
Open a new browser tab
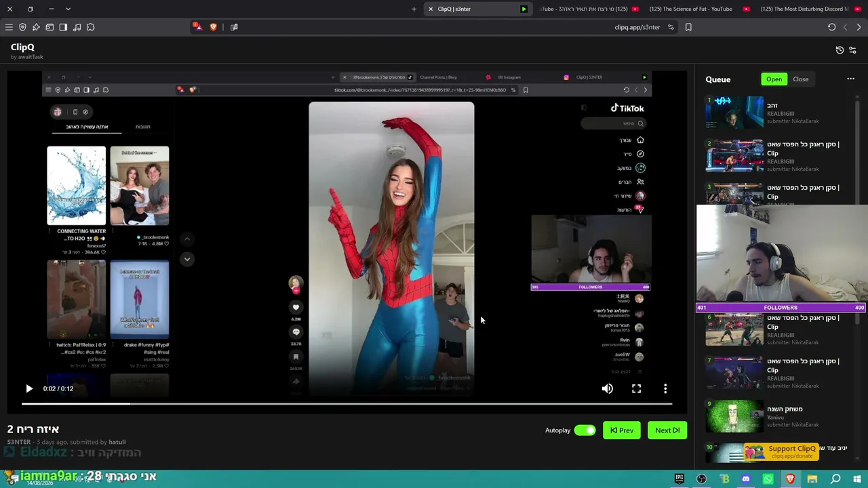(x=414, y=9)
